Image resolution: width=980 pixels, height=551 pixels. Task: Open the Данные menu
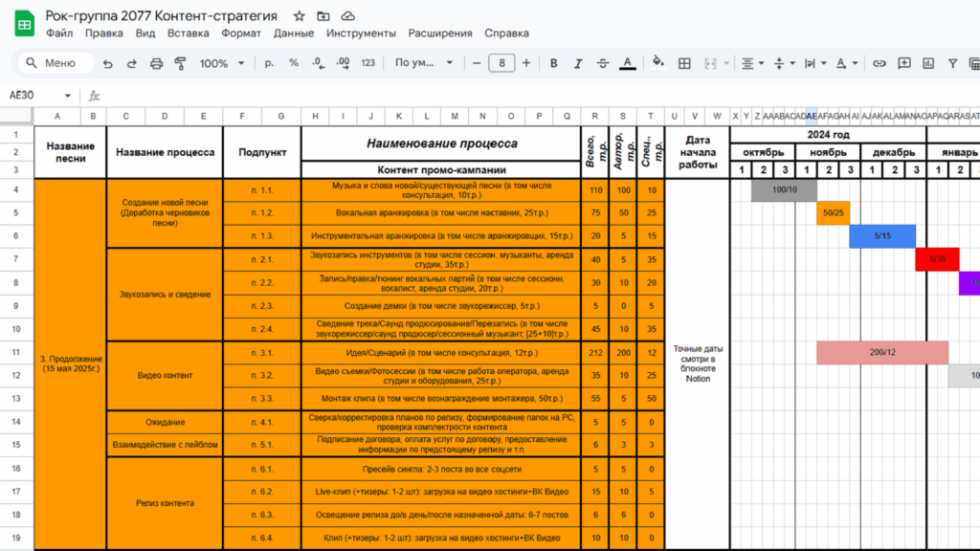click(293, 33)
